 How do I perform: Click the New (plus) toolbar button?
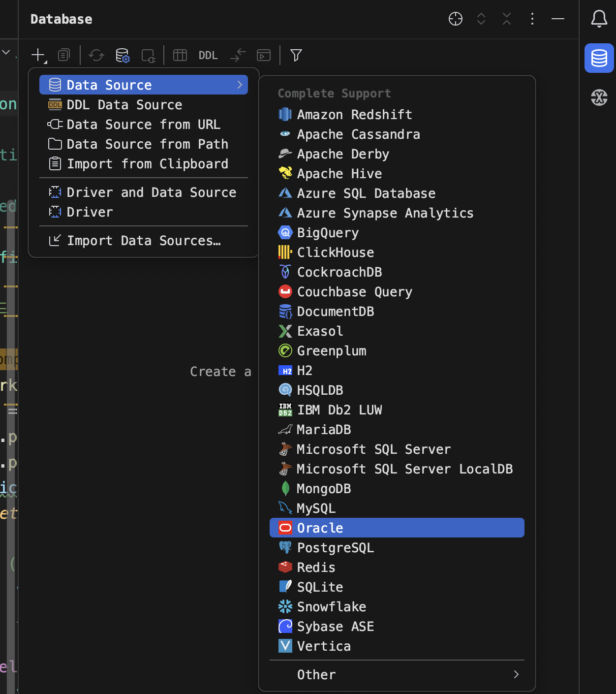(39, 55)
